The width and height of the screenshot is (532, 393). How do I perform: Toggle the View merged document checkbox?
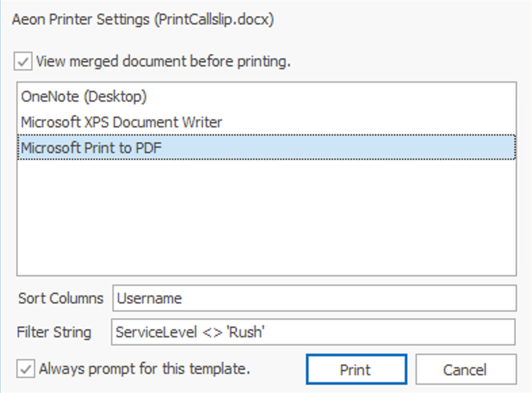24,62
